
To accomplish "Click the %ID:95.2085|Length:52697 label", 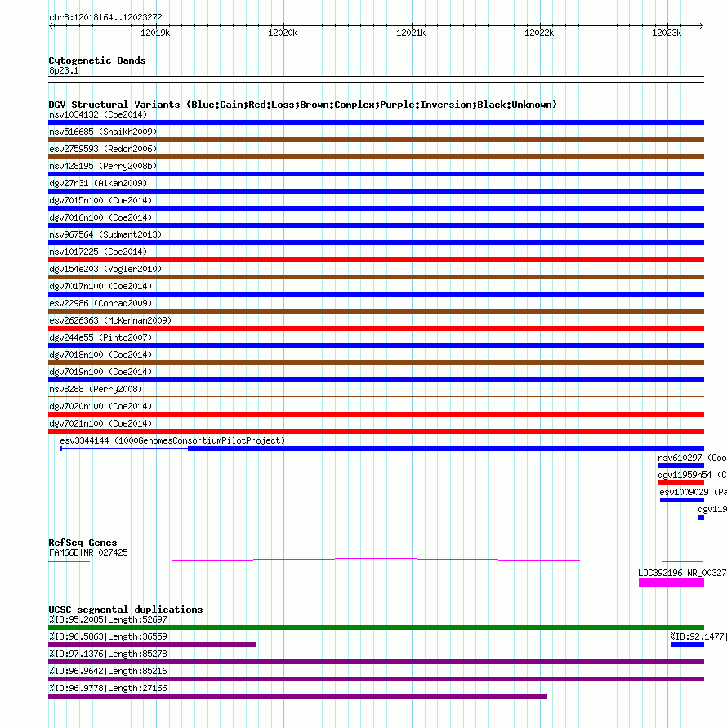I will coord(108,620).
